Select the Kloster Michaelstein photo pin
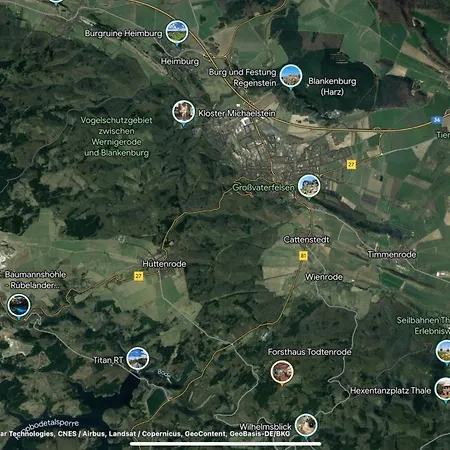 183,112
